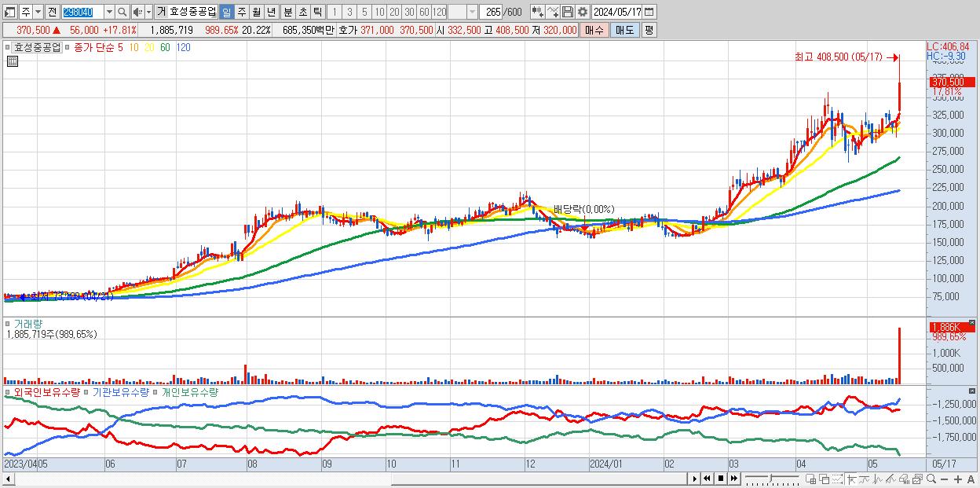980x488 pixels.
Task: Click the horizontal chart scrollbar track
Action: click(x=350, y=479)
